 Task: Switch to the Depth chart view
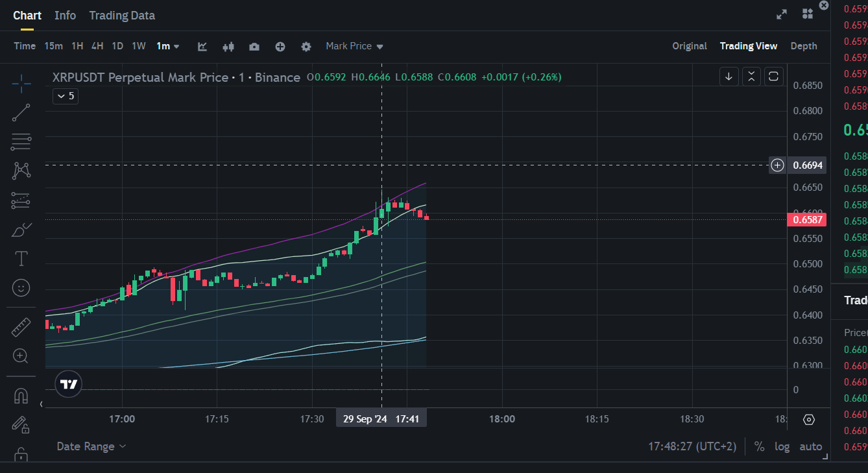click(804, 46)
